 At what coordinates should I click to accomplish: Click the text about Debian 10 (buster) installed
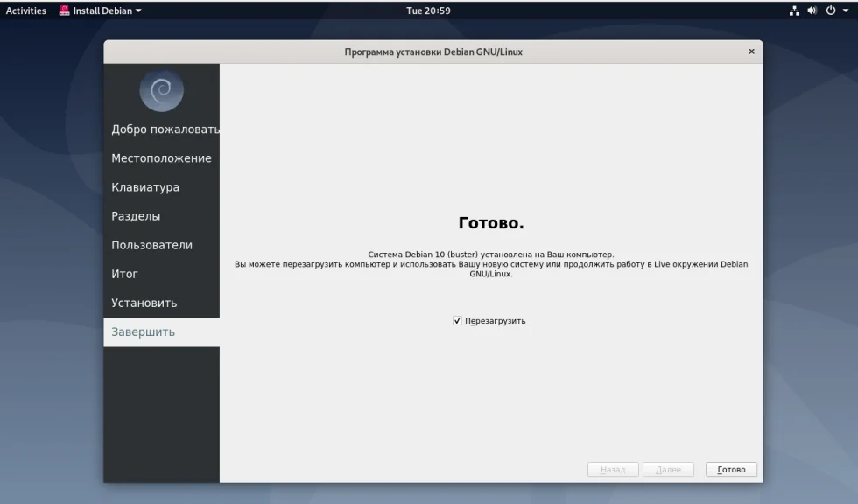pyautogui.click(x=491, y=254)
